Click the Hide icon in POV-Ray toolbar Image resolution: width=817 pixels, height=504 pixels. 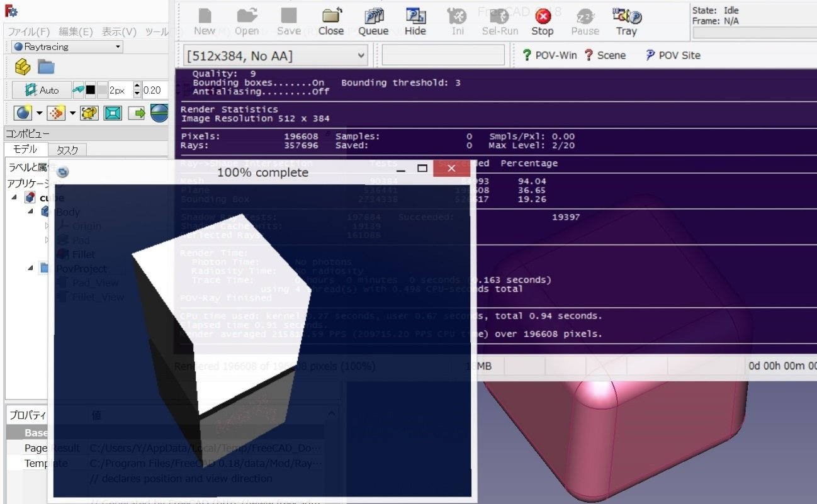415,21
